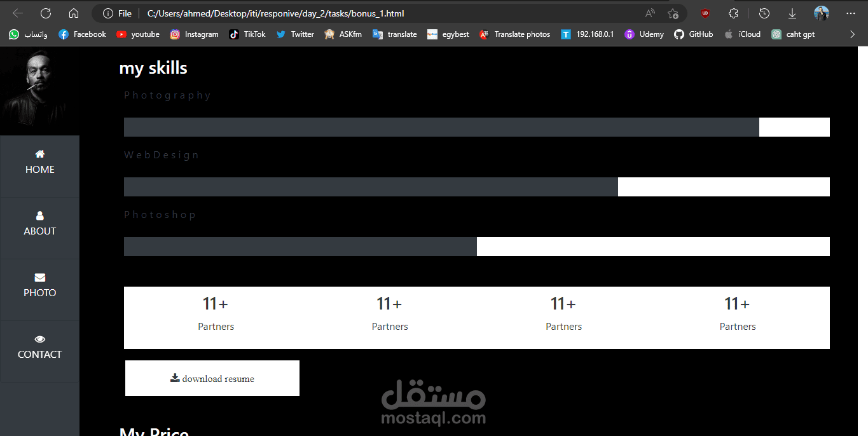868x436 pixels.
Task: Open the caht gpt bookmark
Action: [793, 34]
